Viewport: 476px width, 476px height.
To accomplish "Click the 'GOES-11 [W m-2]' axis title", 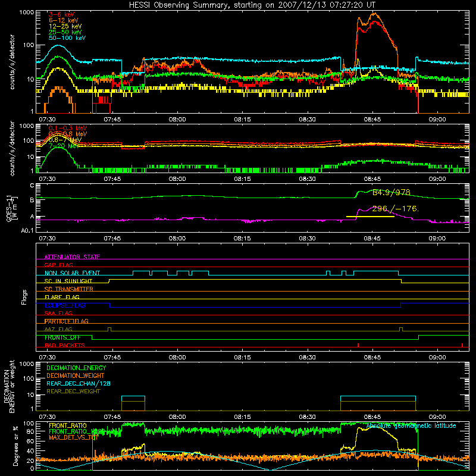I will point(12,209).
